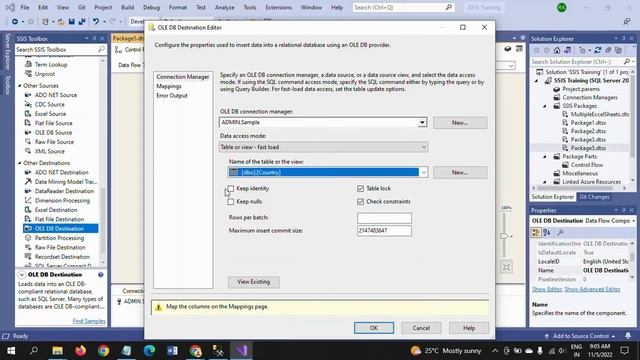Click the help icon beside OLE DB Destination description
The height and width of the screenshot is (360, 640).
(100, 275)
